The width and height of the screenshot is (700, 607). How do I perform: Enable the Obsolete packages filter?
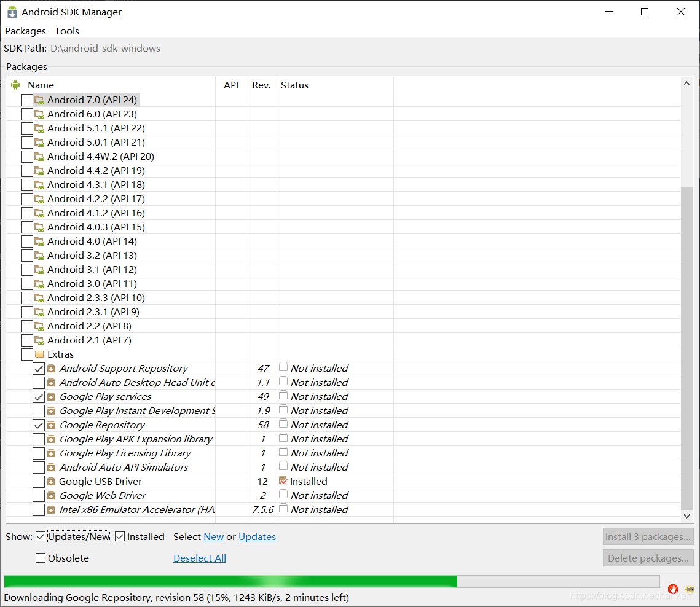tap(41, 558)
